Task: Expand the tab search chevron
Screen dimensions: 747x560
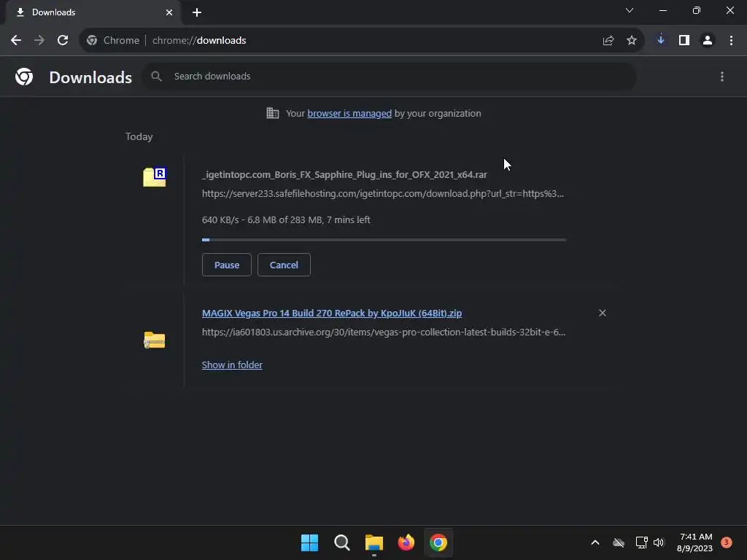Action: pyautogui.click(x=630, y=10)
